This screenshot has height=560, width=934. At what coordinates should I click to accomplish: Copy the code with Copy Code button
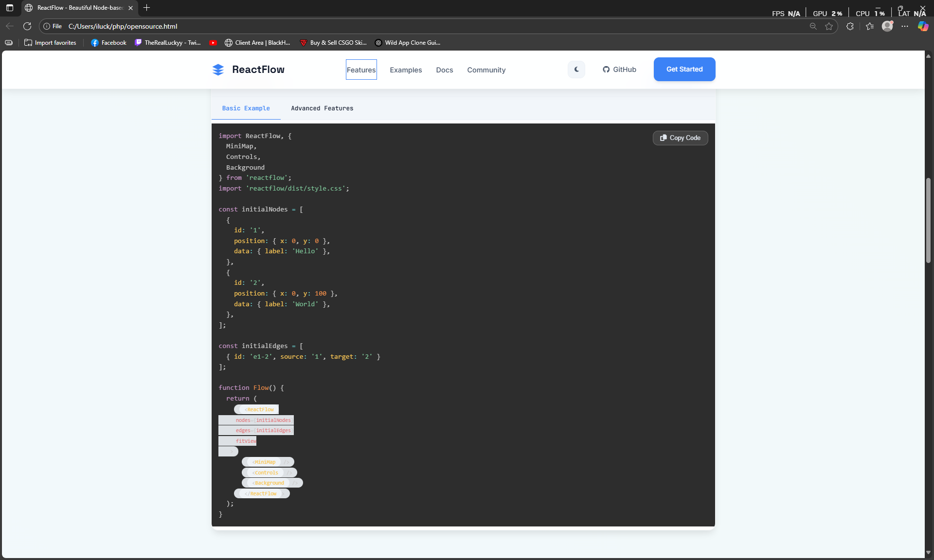point(680,138)
